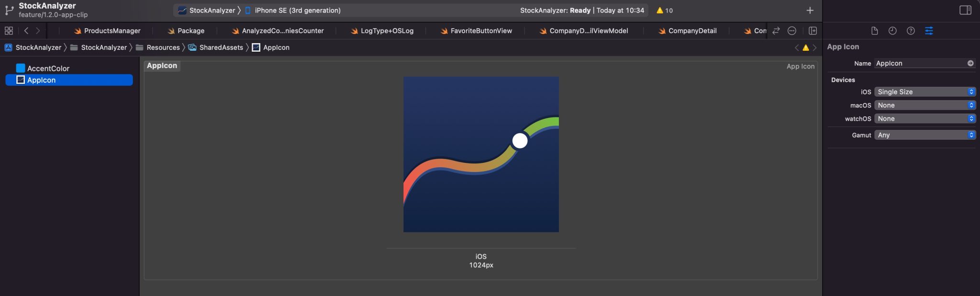The width and height of the screenshot is (980, 296).
Task: Click the Resources breadcrumb item
Action: (158, 47)
